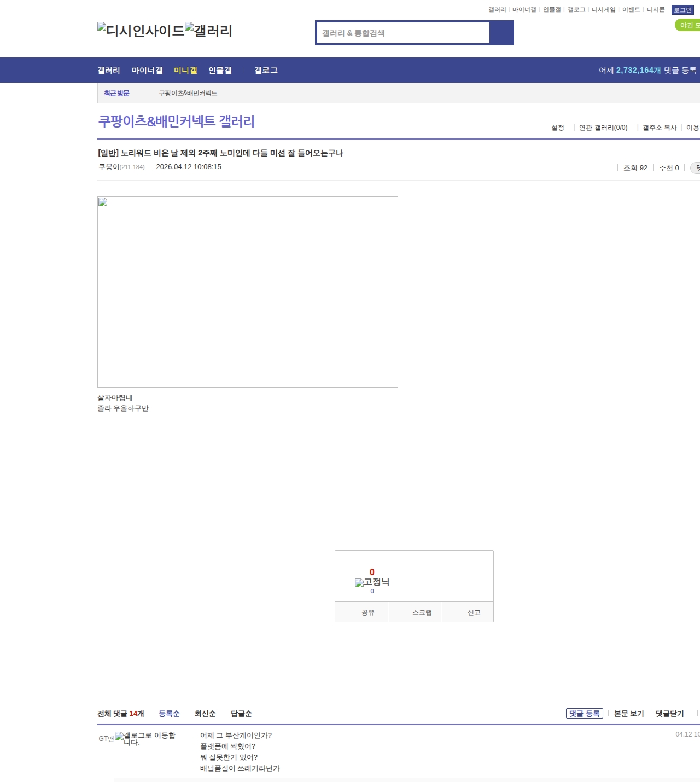Open the 연관 갤러리(0/0) dropdown

(603, 128)
